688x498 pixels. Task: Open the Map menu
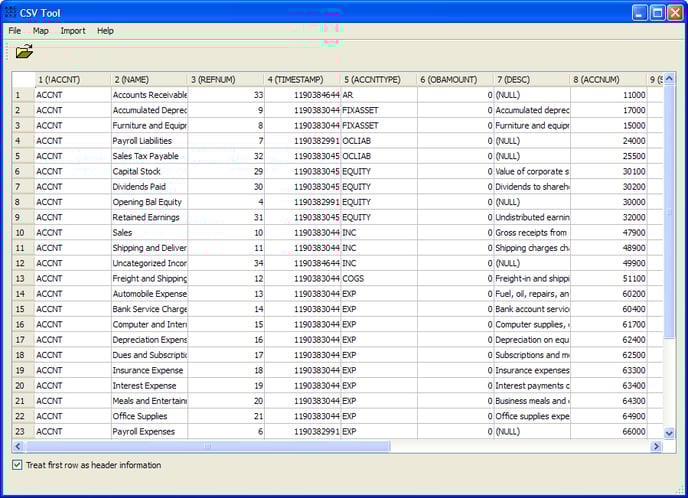[x=40, y=31]
